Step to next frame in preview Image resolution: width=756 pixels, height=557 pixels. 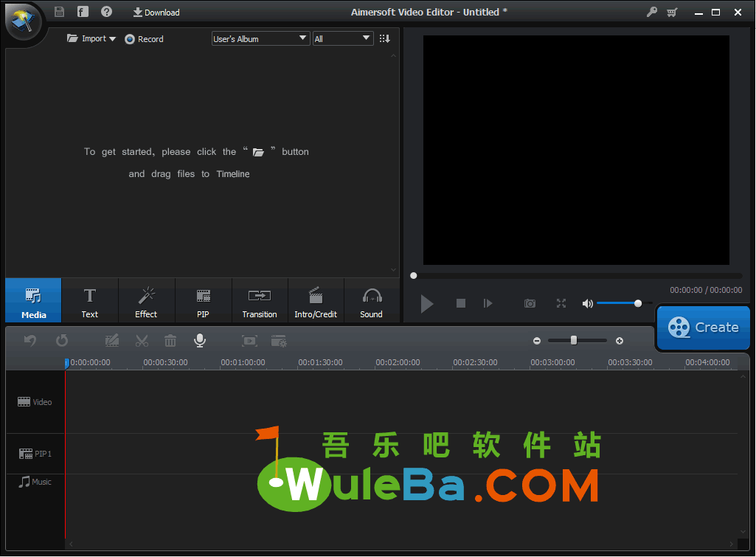[488, 303]
